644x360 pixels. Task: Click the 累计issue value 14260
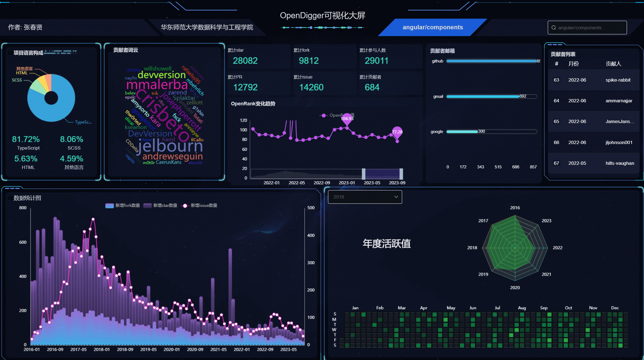[x=311, y=87]
